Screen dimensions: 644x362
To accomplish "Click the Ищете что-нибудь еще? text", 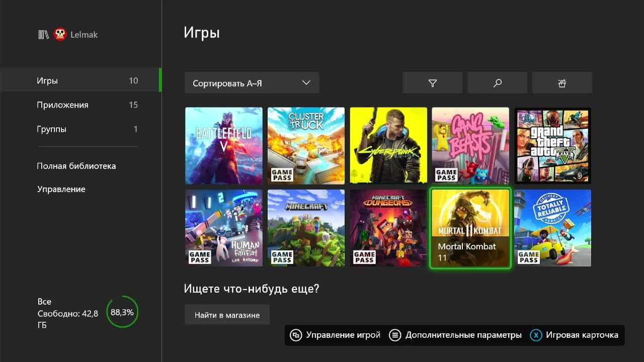I will [252, 289].
